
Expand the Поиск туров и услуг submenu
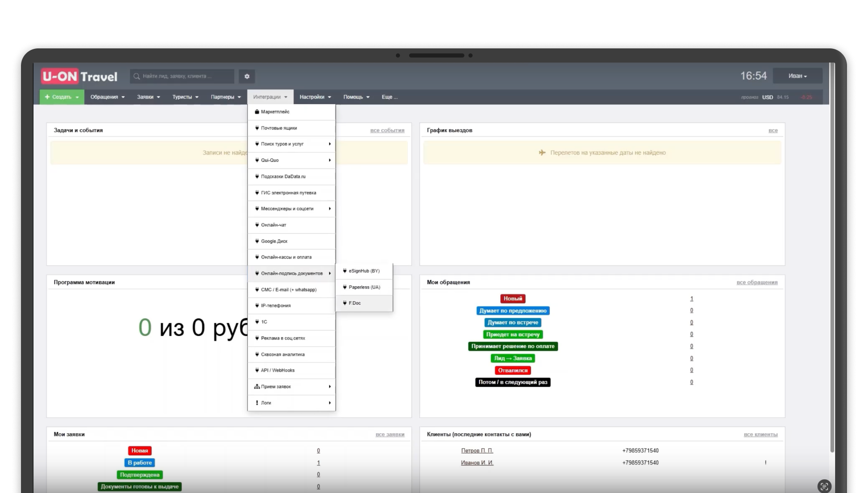[291, 144]
